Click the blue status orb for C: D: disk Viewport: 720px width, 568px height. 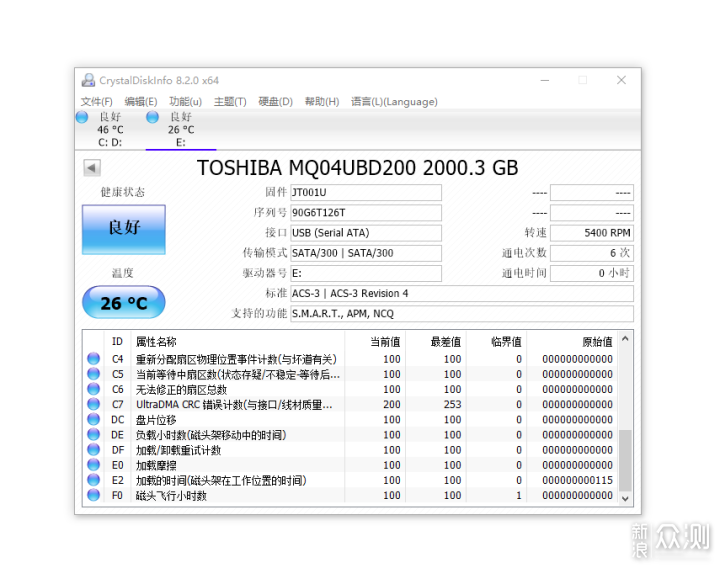tap(82, 117)
